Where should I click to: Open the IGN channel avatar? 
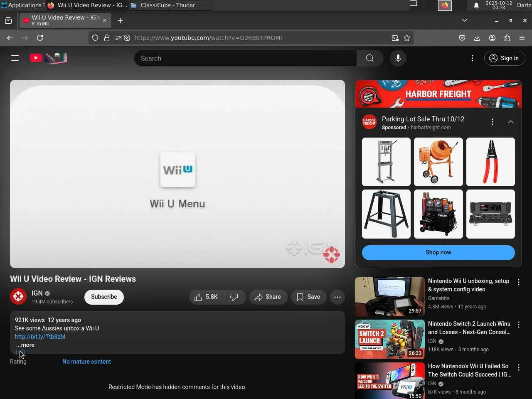(x=18, y=297)
